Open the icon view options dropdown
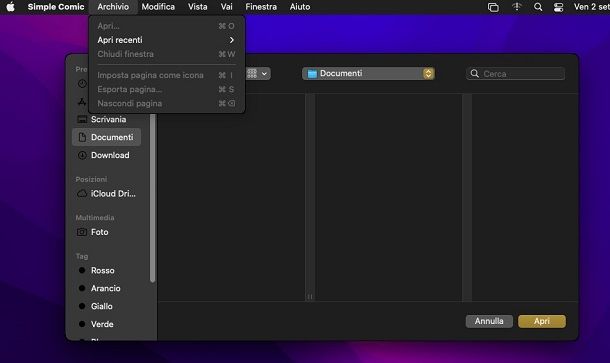This screenshot has height=363, width=610. [x=258, y=74]
